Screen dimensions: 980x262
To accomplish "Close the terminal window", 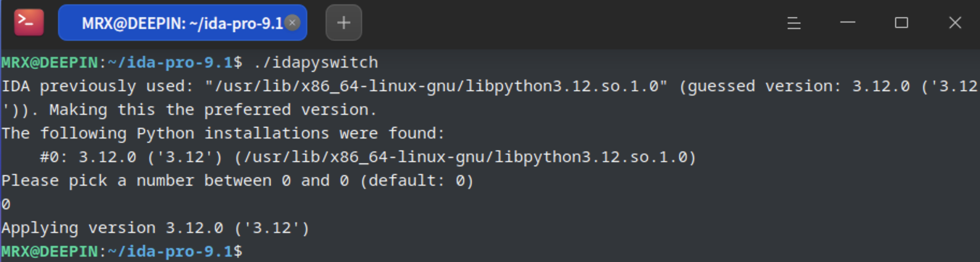I will 955,23.
